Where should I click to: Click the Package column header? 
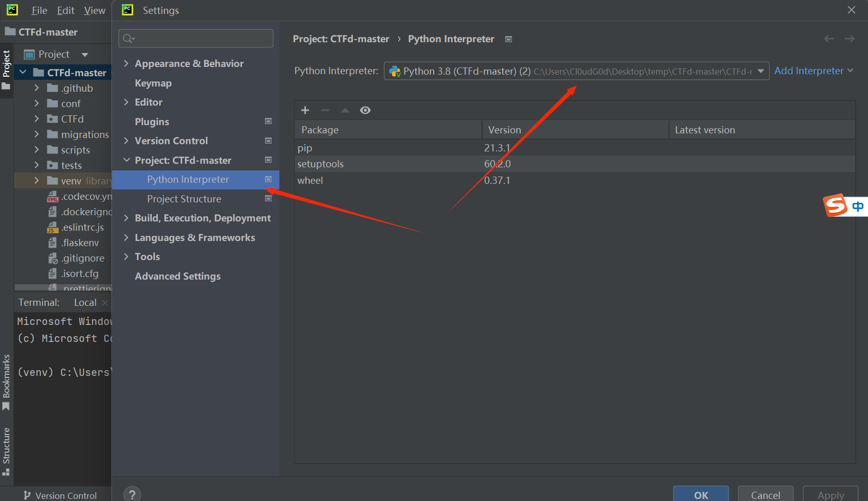pos(388,130)
